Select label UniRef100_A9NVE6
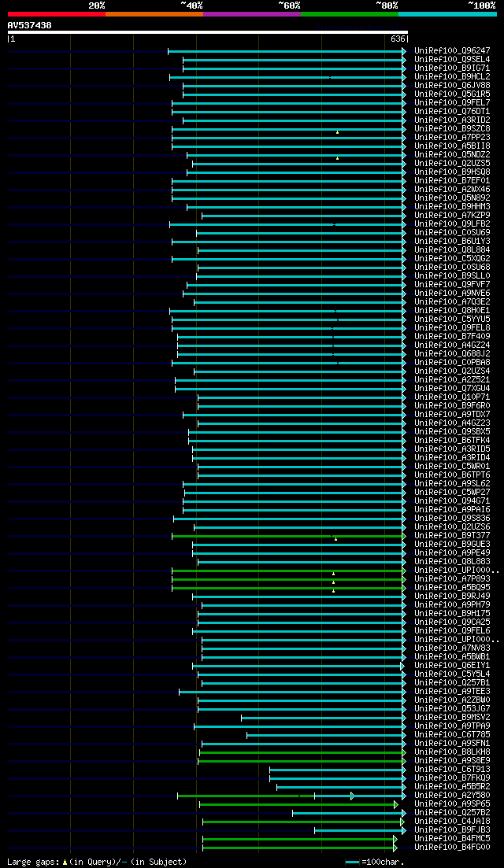Image resolution: width=504 pixels, height=868 pixels. click(x=452, y=294)
